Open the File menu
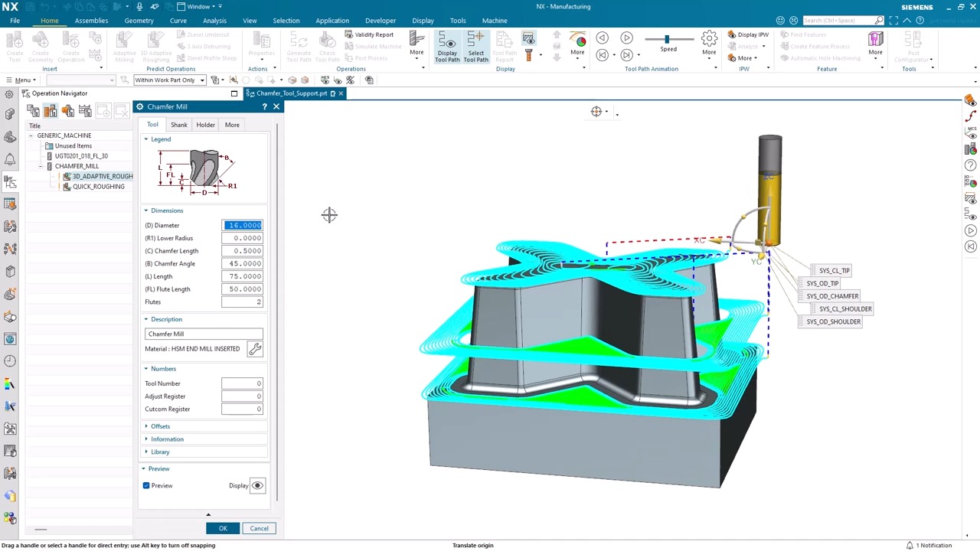 (15, 21)
